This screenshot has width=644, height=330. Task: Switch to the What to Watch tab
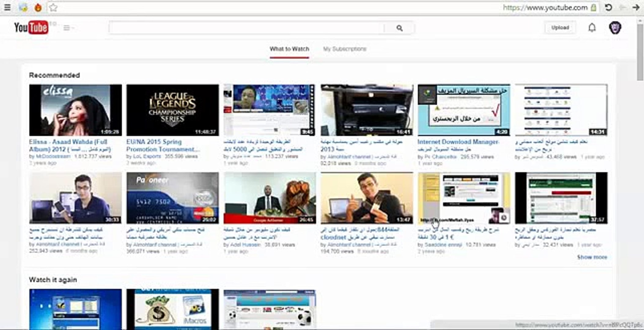[x=289, y=49]
